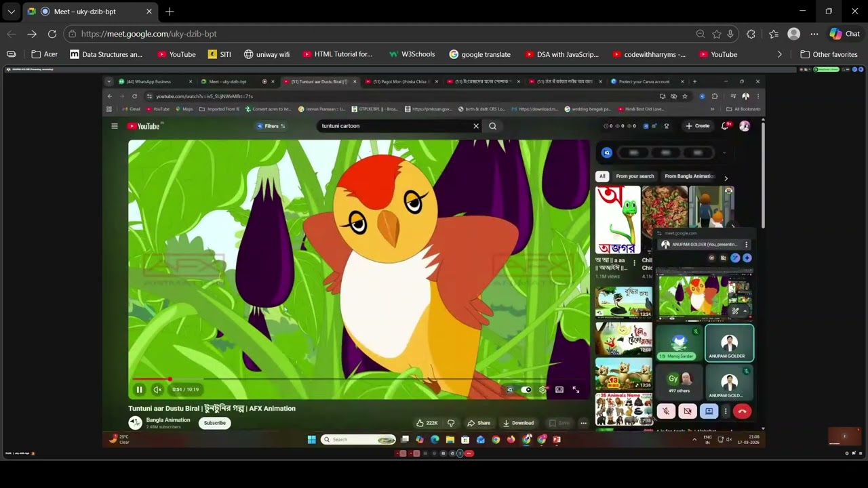
Task: Show more suggestion chips with arrow
Action: pyautogui.click(x=726, y=178)
